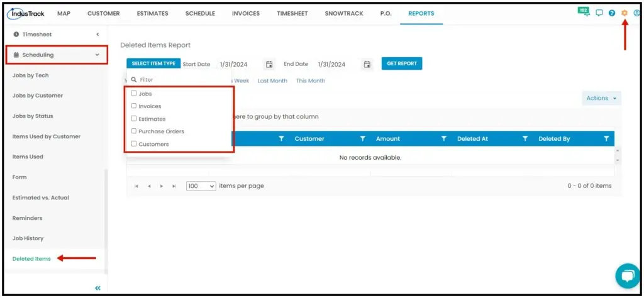The width and height of the screenshot is (644, 298).
Task: Check the Estimates item type checkbox
Action: pos(133,118)
